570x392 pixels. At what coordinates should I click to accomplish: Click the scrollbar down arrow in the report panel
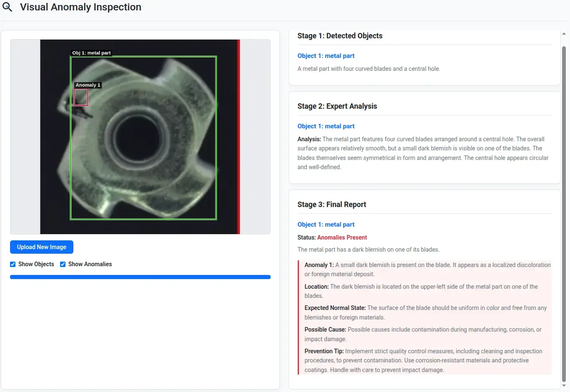(564, 385)
